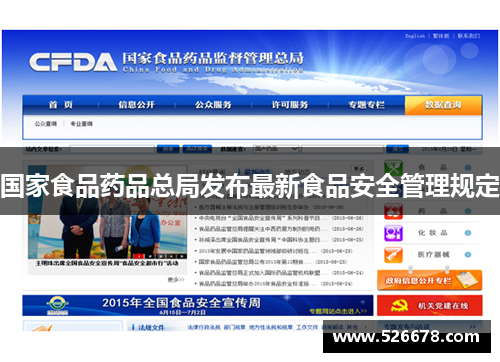Screen dimensions: 500x362
Task: Expand the data query category dropdown
Action: pos(276,149)
